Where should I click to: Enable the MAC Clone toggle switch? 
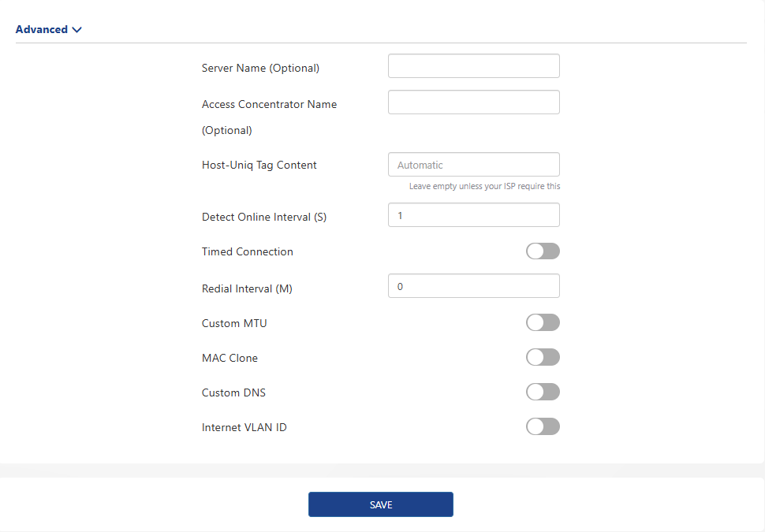point(543,357)
